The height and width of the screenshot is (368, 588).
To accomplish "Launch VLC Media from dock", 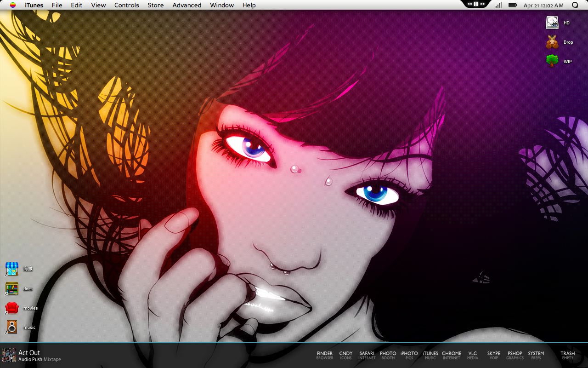I will 473,356.
